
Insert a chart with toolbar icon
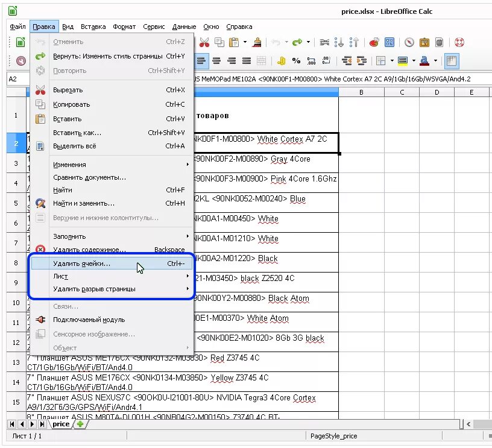coord(374,42)
